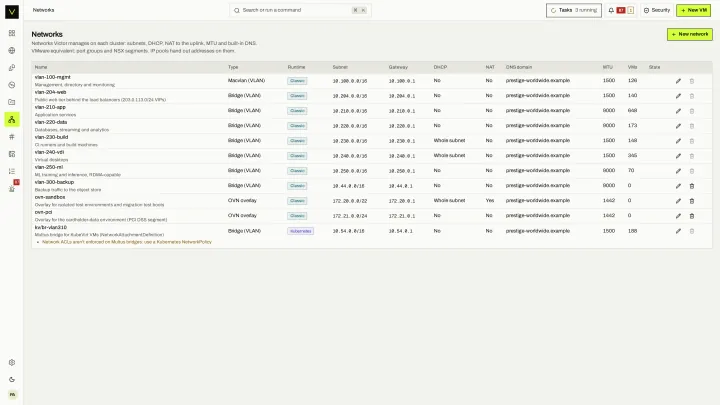Select the ovn-pci network name
The image size is (720, 405).
43,212
